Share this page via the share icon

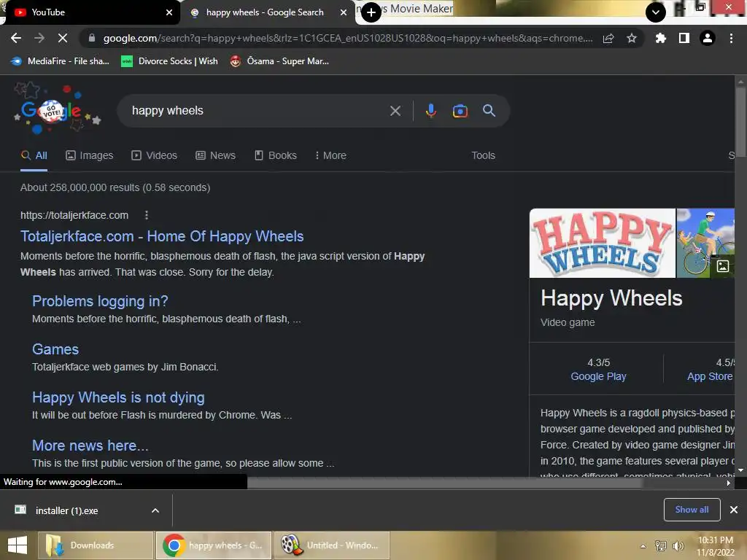608,39
